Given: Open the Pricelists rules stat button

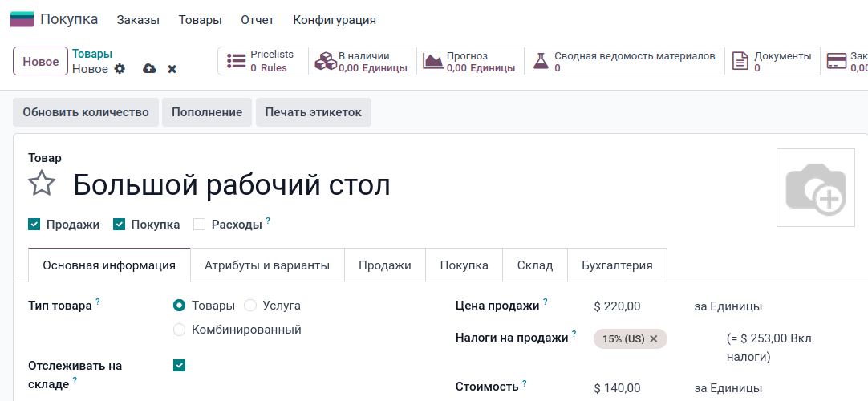Looking at the screenshot, I should [x=263, y=61].
